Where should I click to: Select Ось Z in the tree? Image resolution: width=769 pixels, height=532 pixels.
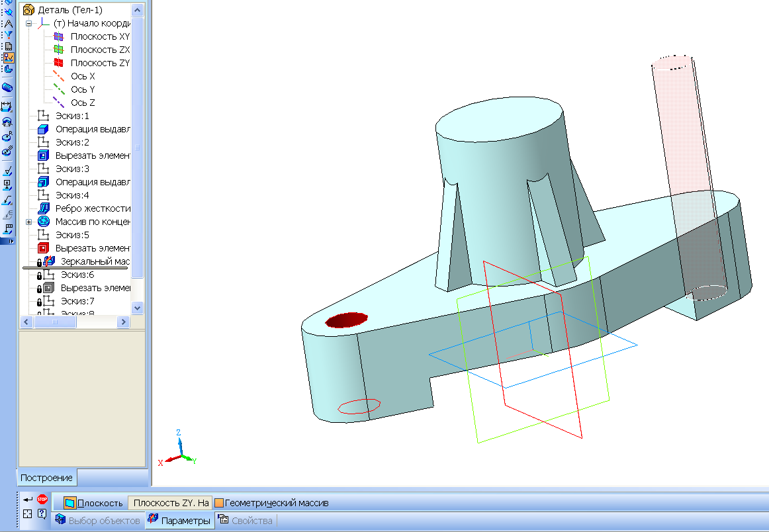(83, 103)
